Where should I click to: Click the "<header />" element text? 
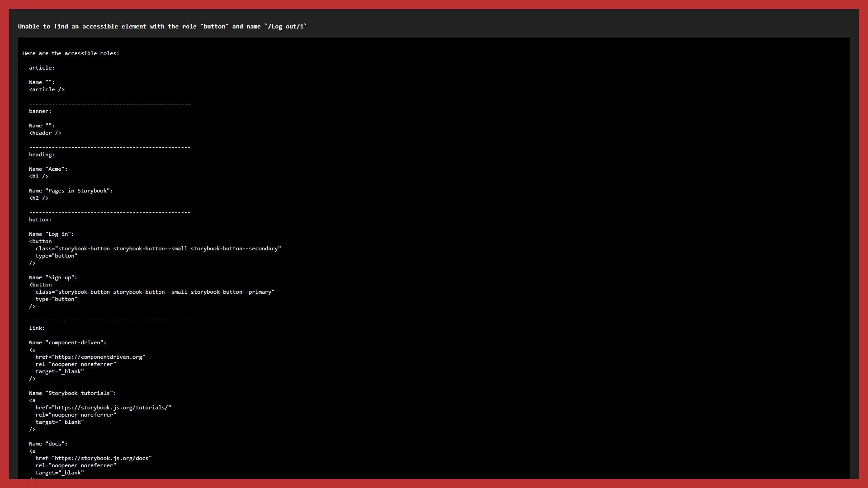pyautogui.click(x=45, y=133)
